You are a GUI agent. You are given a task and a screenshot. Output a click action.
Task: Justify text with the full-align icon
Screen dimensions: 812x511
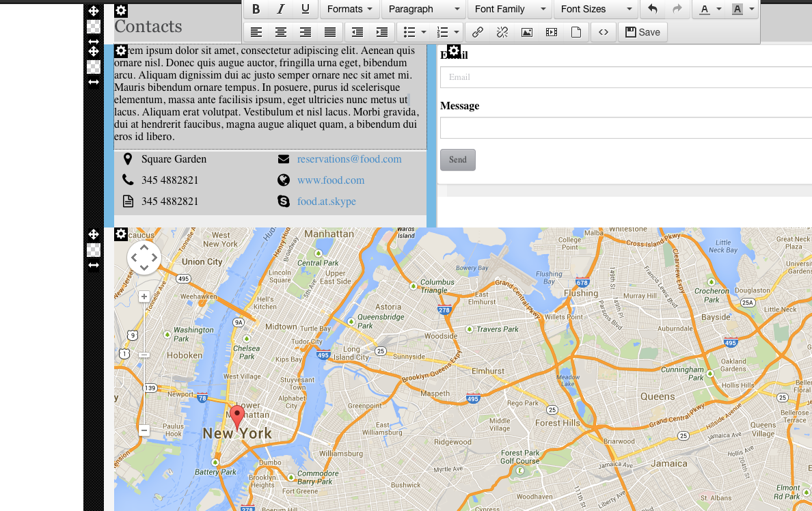330,32
